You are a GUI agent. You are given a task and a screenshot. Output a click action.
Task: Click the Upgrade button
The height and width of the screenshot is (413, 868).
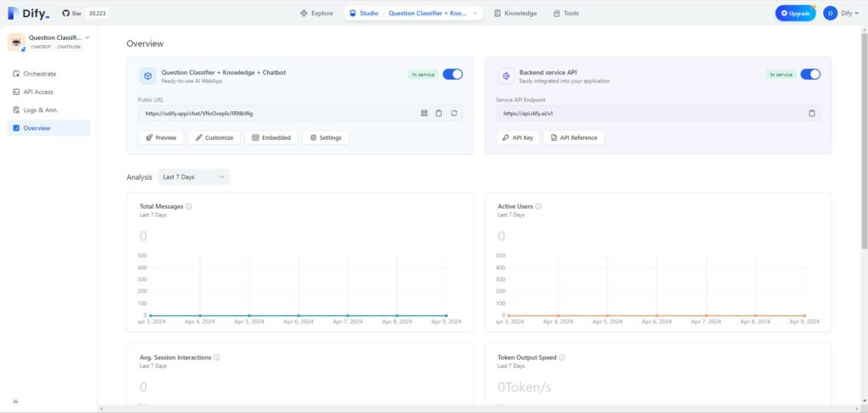pyautogui.click(x=795, y=14)
